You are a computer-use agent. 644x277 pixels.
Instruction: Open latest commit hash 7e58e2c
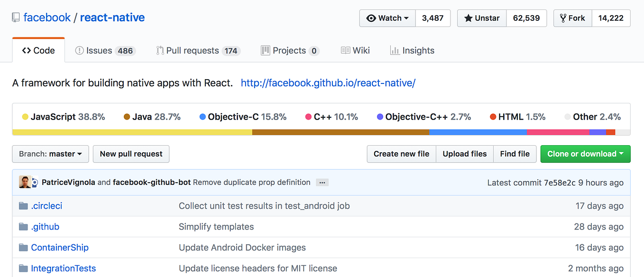[x=560, y=183]
